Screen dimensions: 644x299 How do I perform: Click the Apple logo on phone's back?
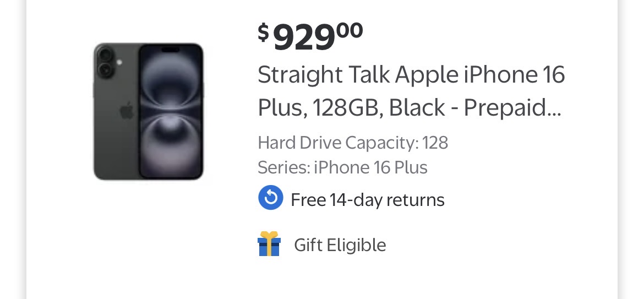pos(127,111)
